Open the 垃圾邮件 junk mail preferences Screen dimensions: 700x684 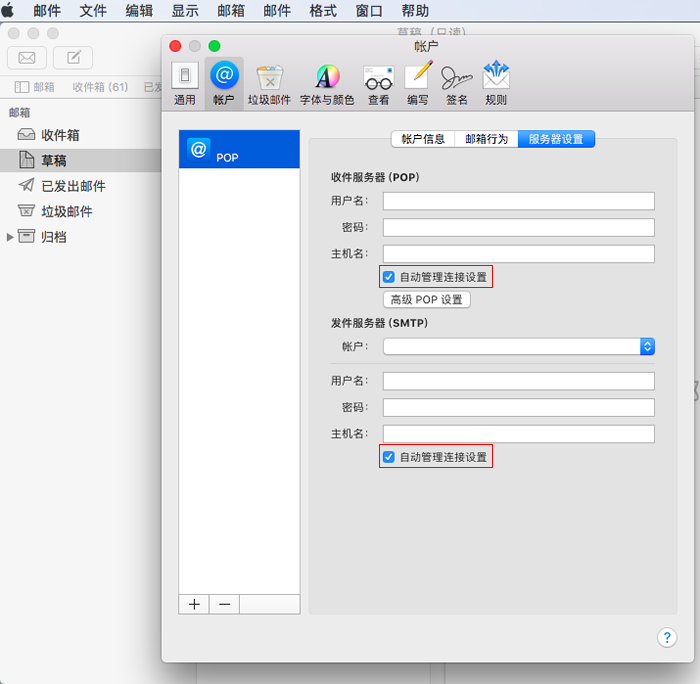tap(270, 83)
